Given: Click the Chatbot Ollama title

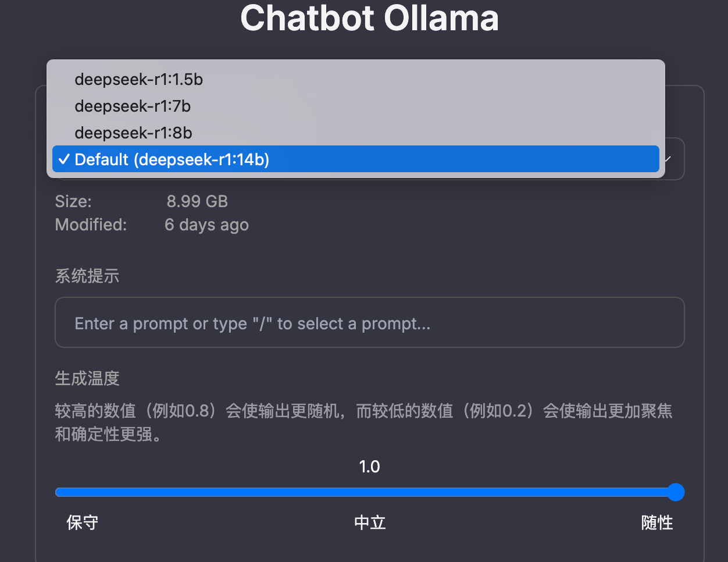Looking at the screenshot, I should pyautogui.click(x=369, y=19).
